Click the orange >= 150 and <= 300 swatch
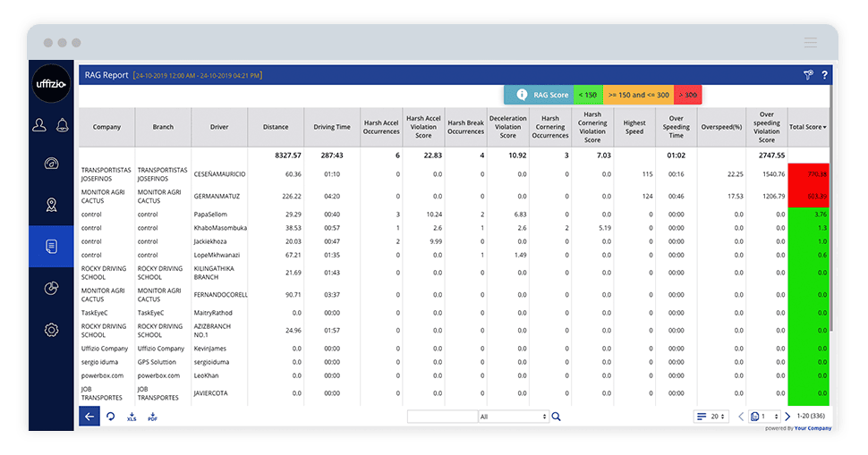The image size is (868, 455). click(x=638, y=95)
